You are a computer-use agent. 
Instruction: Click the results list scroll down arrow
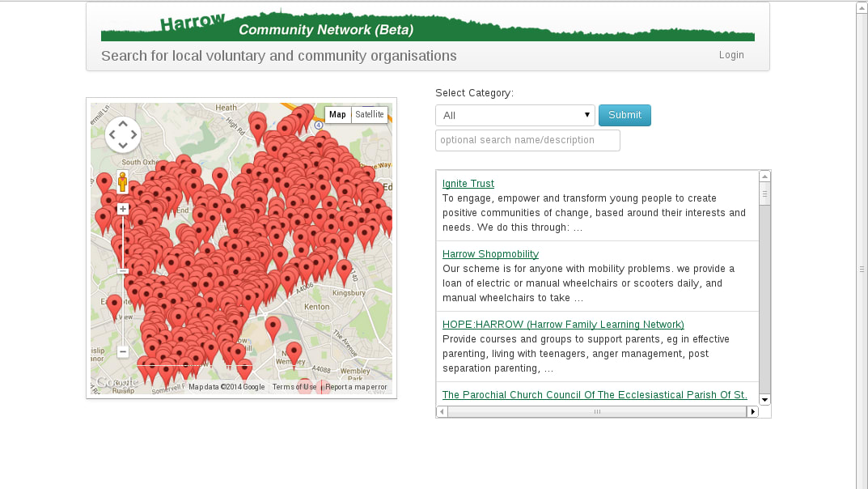click(x=764, y=400)
